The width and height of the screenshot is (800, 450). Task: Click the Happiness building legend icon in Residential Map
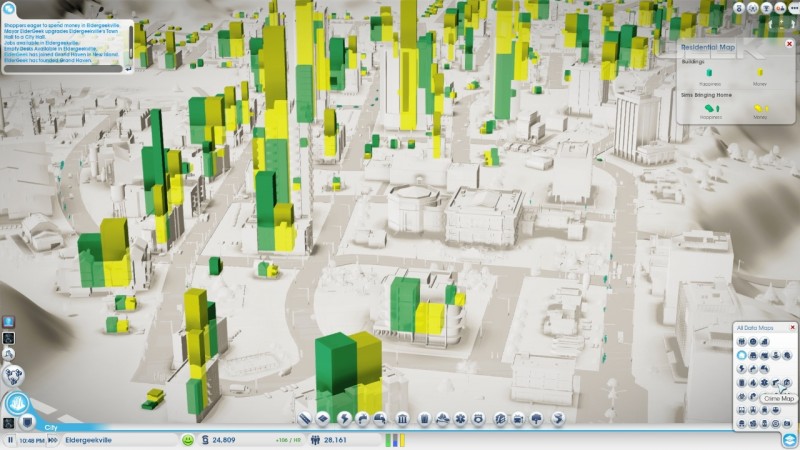pos(709,73)
